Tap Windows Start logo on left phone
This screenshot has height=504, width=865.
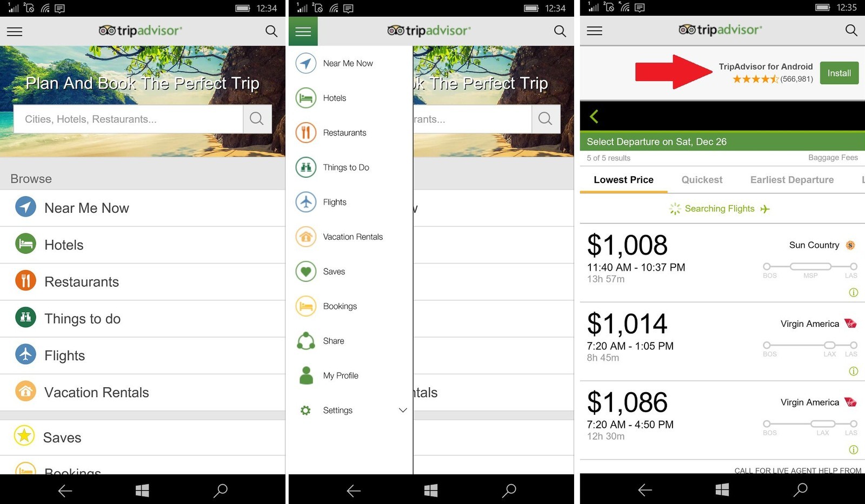(142, 490)
